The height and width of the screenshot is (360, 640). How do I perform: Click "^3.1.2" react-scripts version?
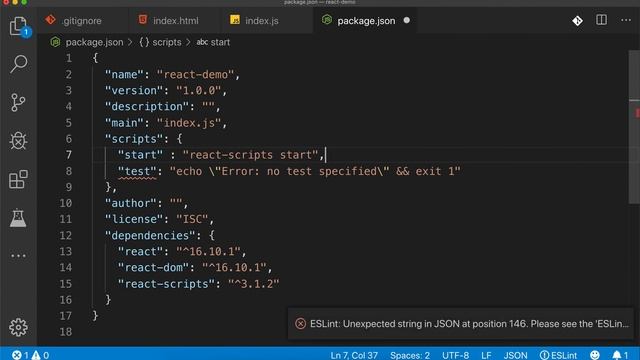coord(253,284)
